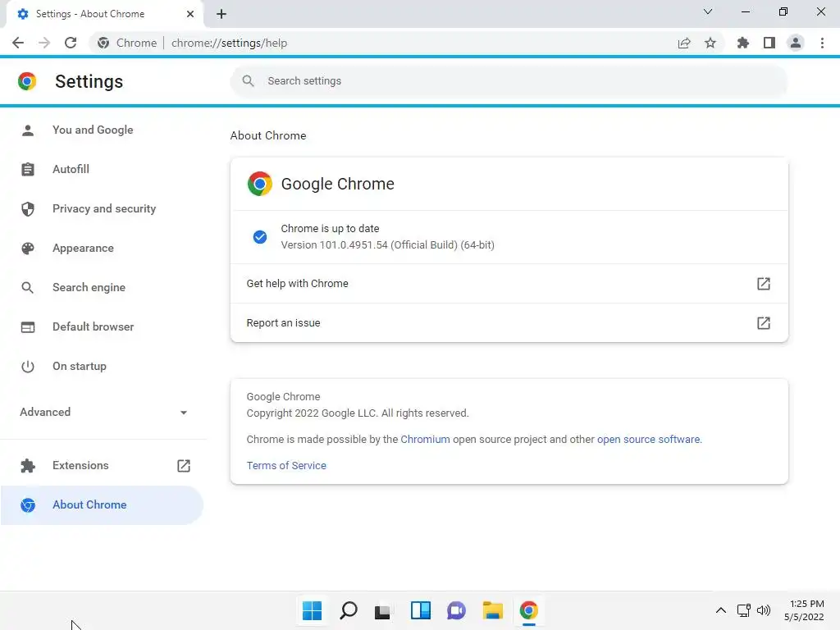Bookmark this page with the star icon
The width and height of the screenshot is (840, 630).
[710, 43]
